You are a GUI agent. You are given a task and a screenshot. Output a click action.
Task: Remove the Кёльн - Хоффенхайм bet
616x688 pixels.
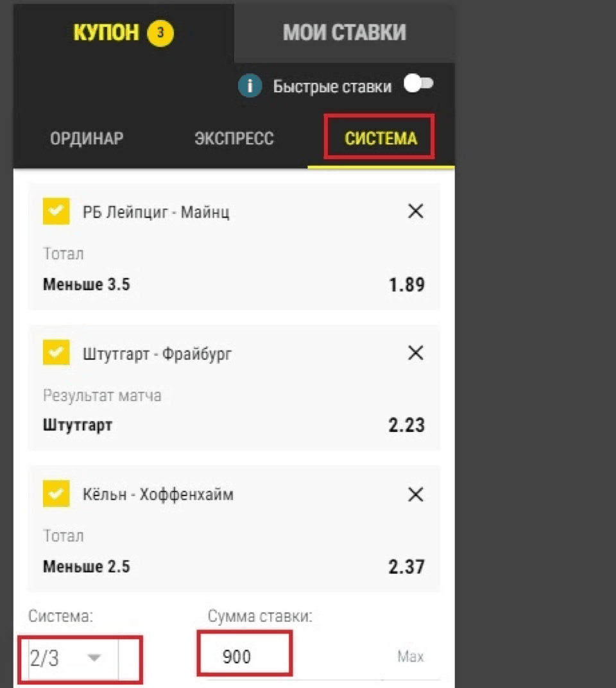(x=416, y=494)
